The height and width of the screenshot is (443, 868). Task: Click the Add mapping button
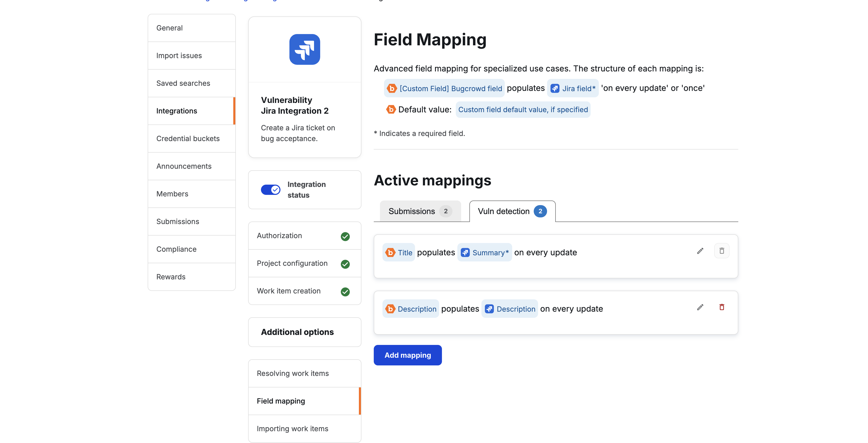point(407,355)
